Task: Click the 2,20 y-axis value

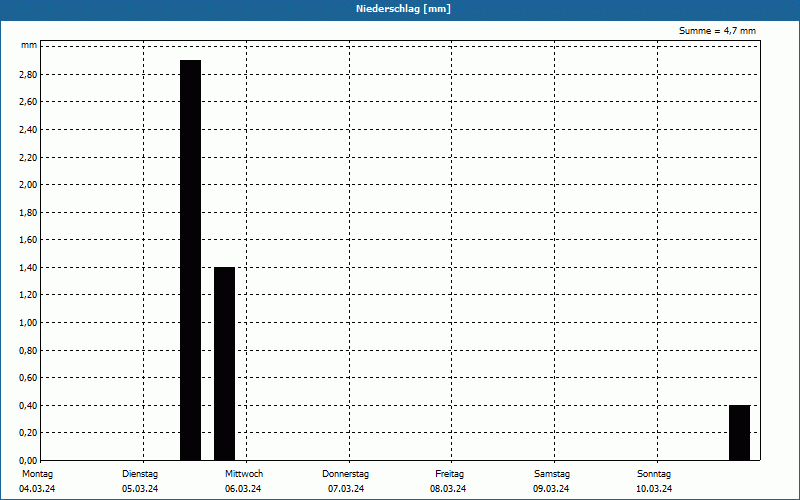Action: 28,158
